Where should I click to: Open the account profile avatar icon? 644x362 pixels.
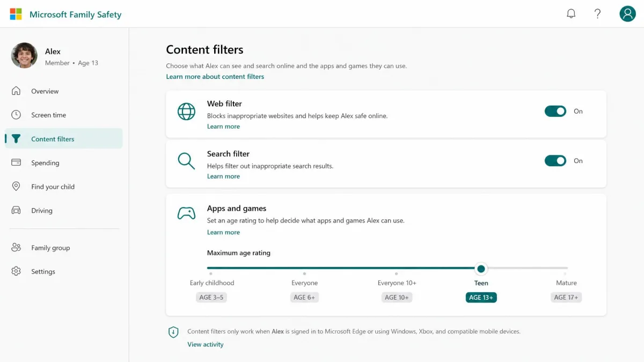(627, 14)
